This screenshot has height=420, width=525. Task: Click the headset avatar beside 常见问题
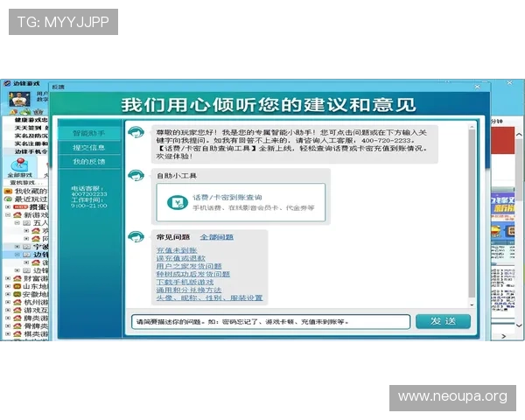pyautogui.click(x=136, y=236)
